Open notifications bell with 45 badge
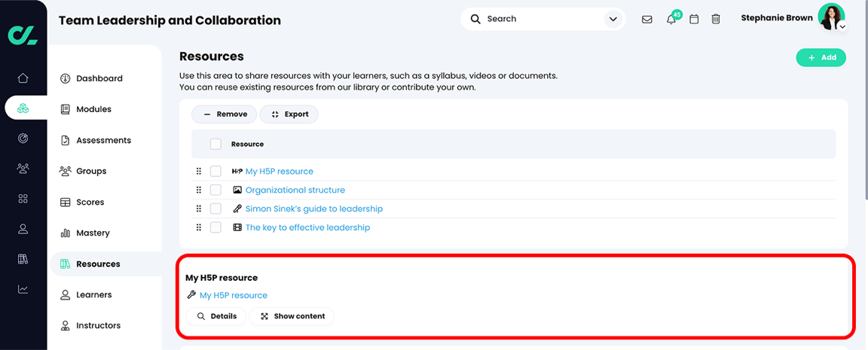 (x=672, y=18)
